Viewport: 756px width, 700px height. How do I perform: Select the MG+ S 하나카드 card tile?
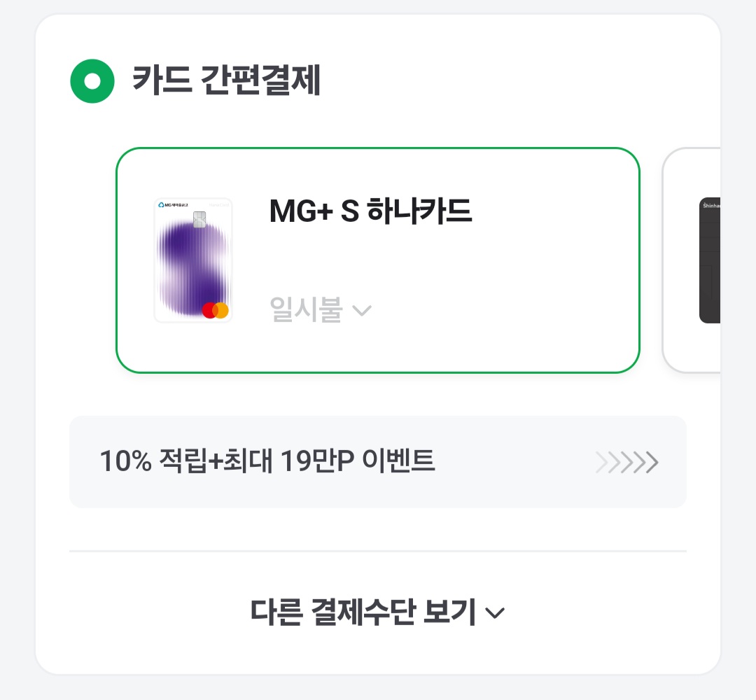[x=377, y=260]
